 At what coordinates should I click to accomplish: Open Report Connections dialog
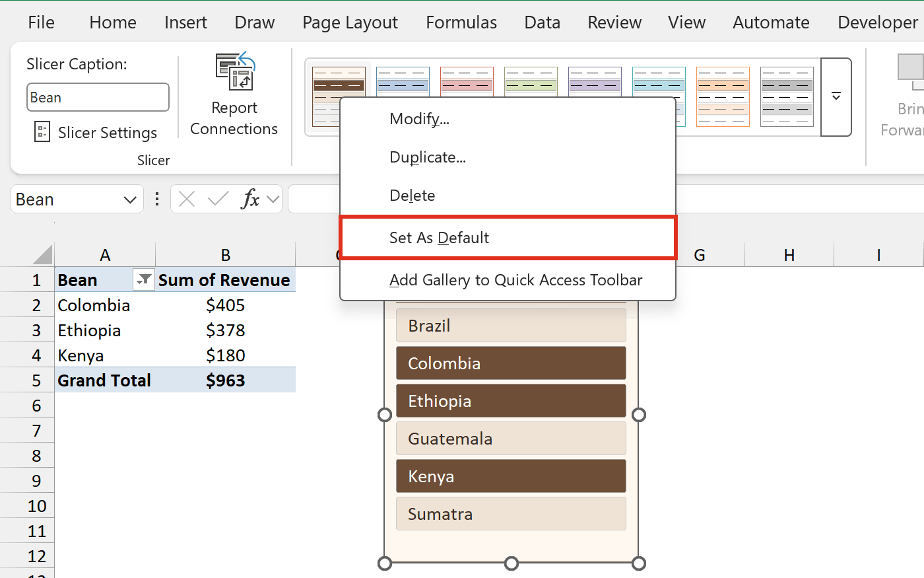tap(234, 94)
